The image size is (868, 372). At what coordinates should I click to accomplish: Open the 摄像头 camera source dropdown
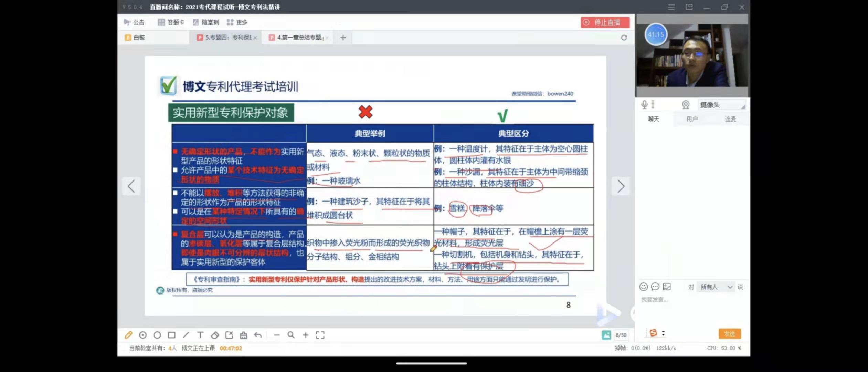click(721, 105)
